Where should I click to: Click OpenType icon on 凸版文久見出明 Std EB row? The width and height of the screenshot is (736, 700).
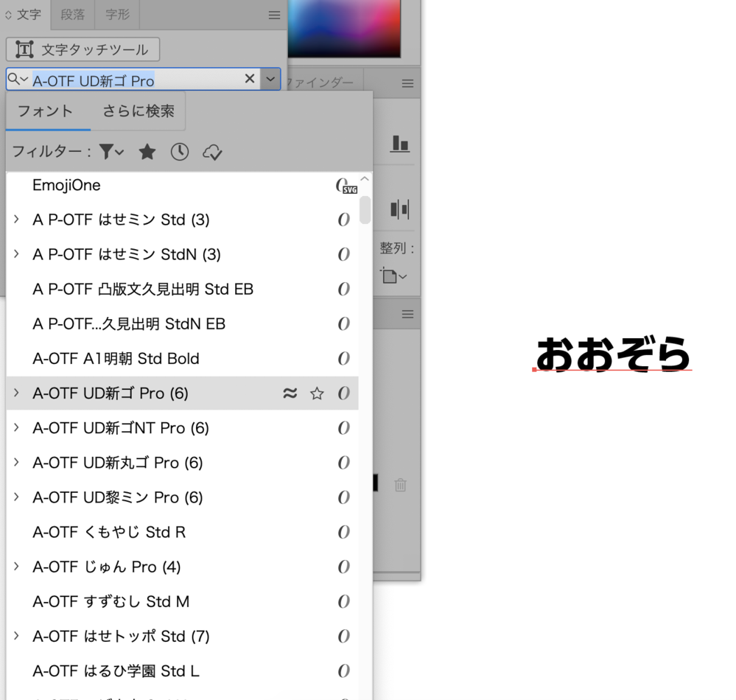tap(343, 289)
